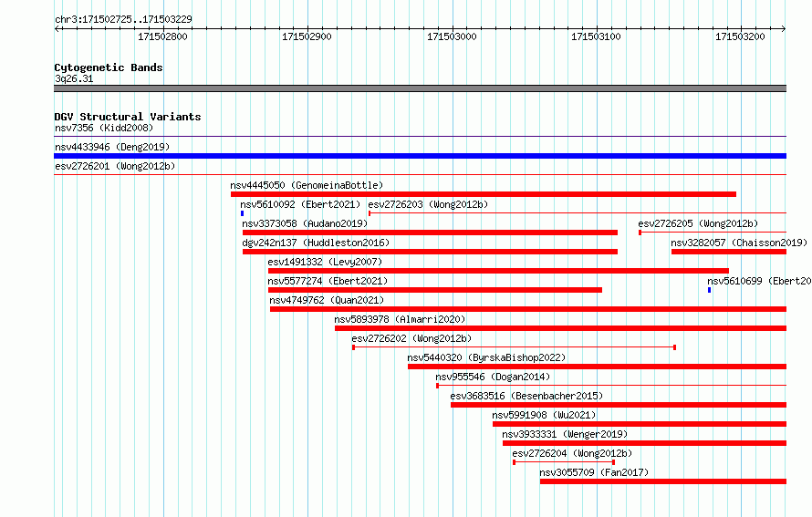Click the nsv7356 (Kidd2008) variant label
The height and width of the screenshot is (517, 812).
point(104,128)
